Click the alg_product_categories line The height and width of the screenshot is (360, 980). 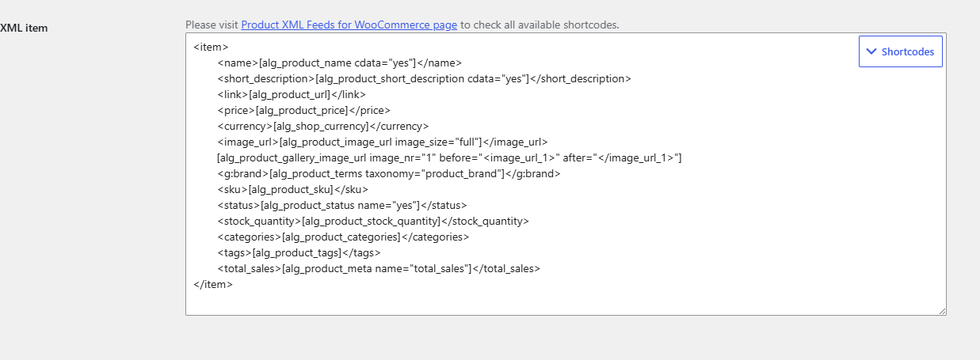click(343, 237)
